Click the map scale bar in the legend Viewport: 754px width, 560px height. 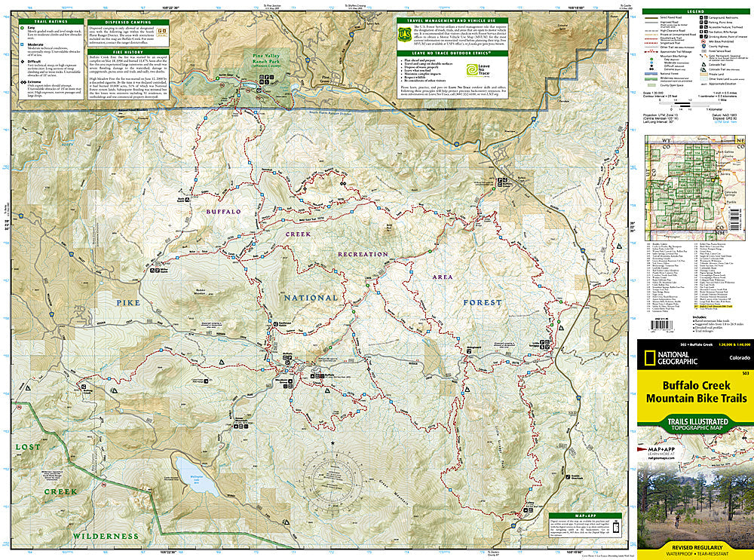690,104
